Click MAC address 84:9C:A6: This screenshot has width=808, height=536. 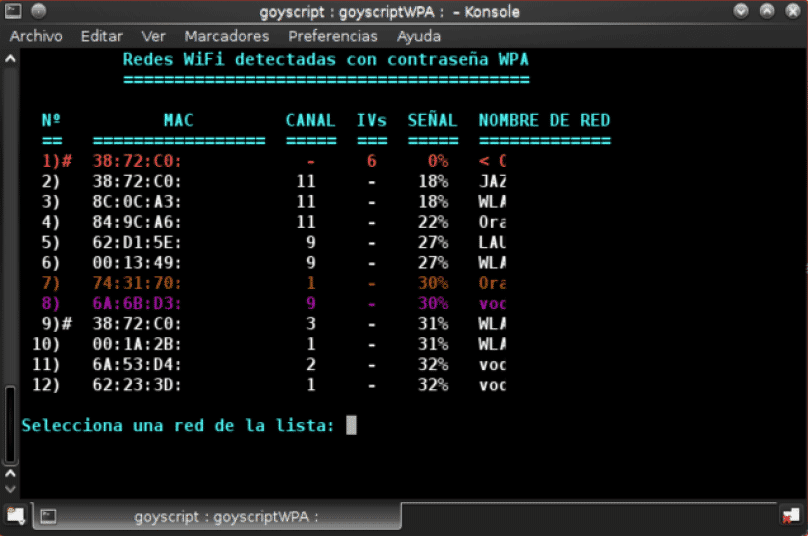tap(137, 222)
